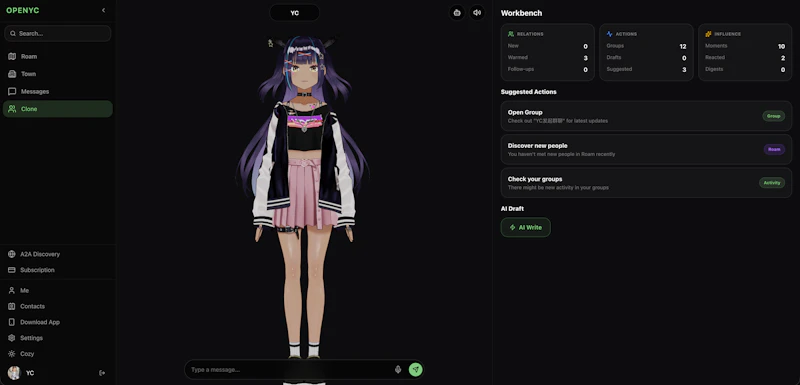The image size is (800, 385).
Task: Open the Subscription page
Action: point(58,270)
